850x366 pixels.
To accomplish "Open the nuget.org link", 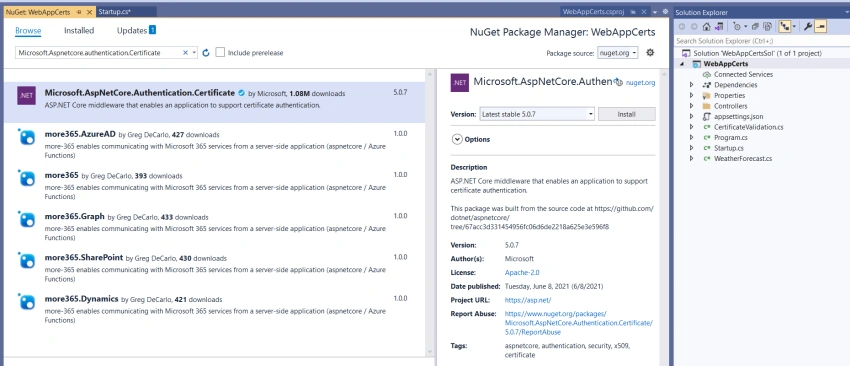I will 640,83.
